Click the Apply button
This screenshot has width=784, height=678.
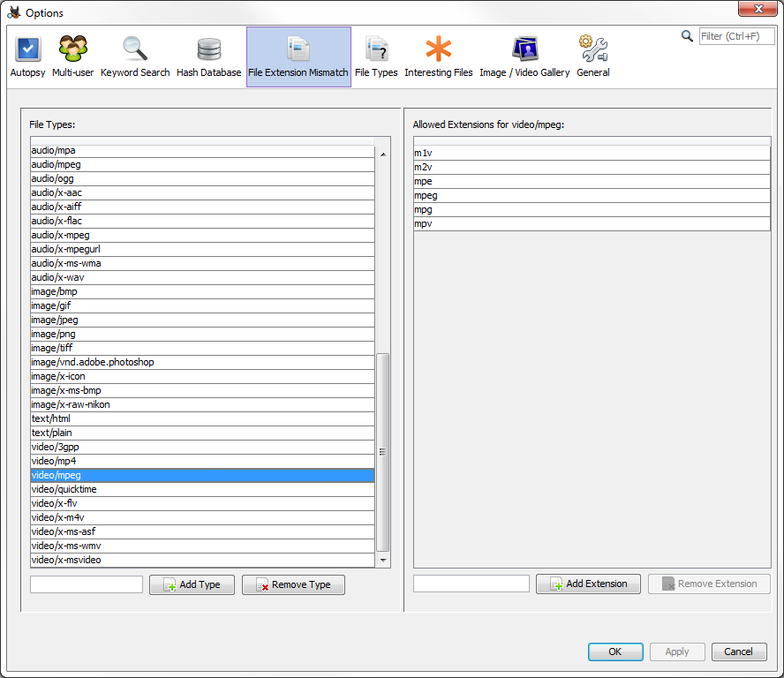pos(676,651)
